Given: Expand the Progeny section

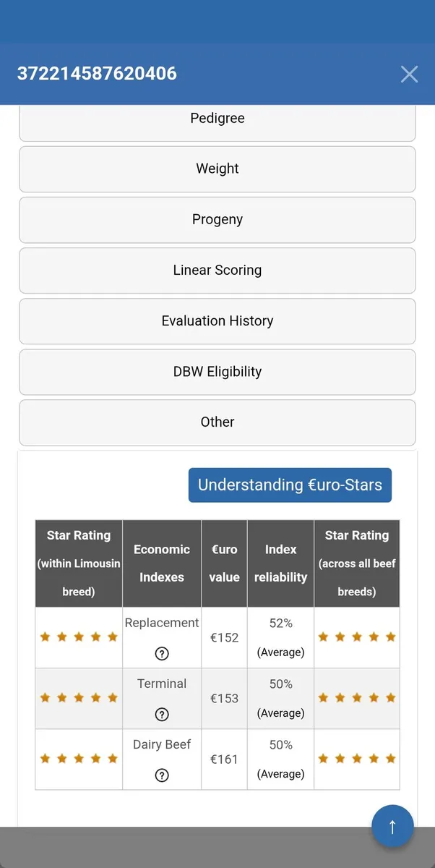Looking at the screenshot, I should (217, 219).
